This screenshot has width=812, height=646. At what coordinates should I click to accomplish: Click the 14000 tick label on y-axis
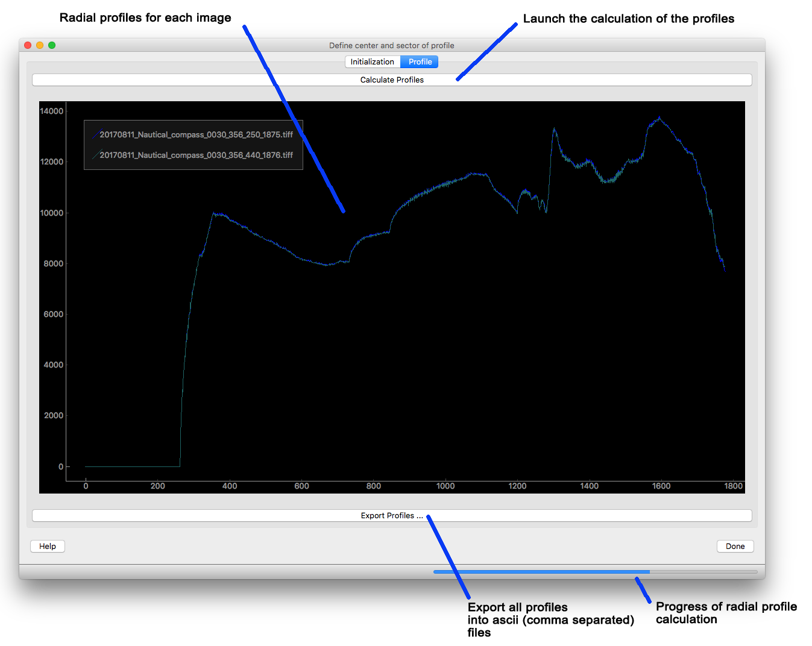coord(52,111)
